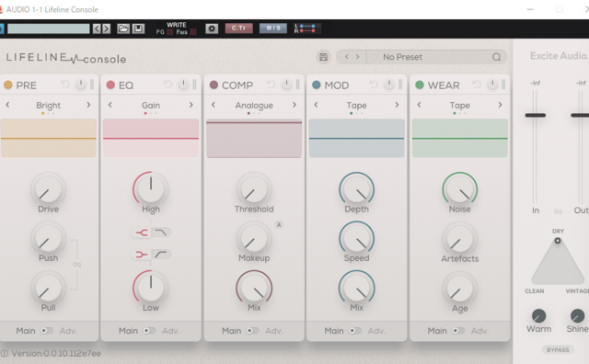Go to previous EQ type before Gain

pos(110,105)
